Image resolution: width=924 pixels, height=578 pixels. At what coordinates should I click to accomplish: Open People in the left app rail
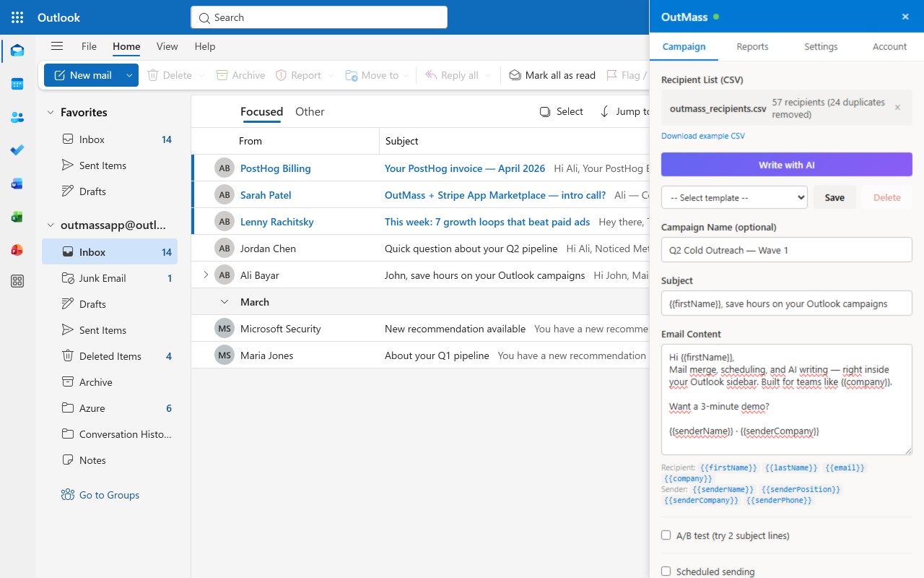pyautogui.click(x=17, y=117)
